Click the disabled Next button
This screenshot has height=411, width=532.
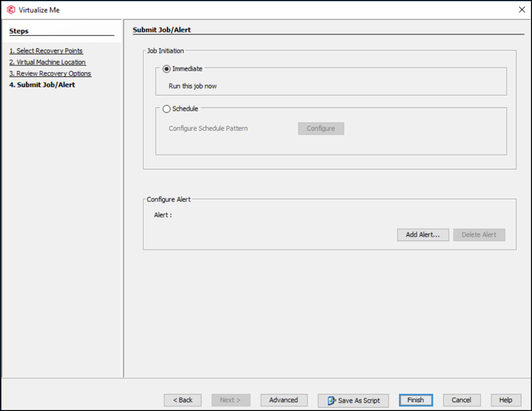tap(231, 400)
